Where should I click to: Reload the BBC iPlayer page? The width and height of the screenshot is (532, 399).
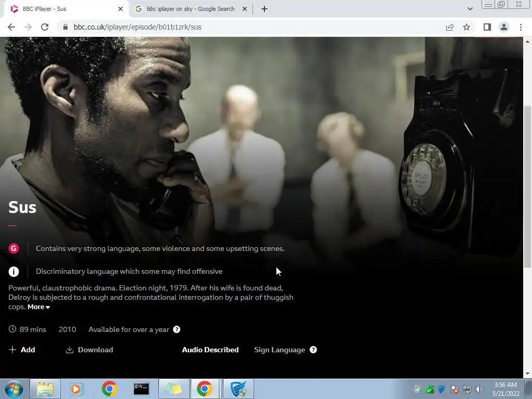click(x=45, y=27)
